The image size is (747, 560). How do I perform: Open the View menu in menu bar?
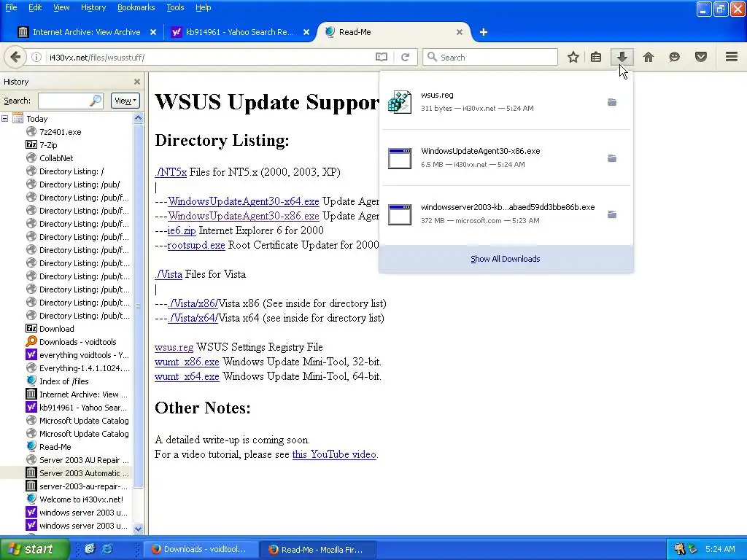click(61, 7)
